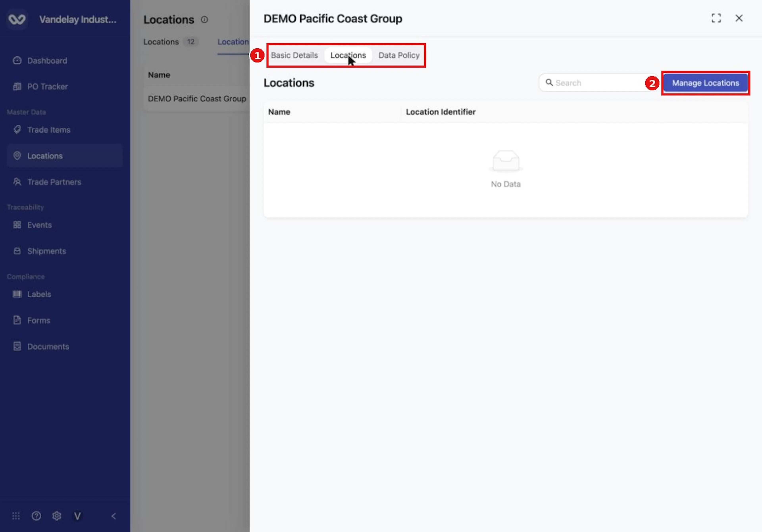Screen dimensions: 762x532
Task: Click the DEMO Pacific Coast Group row
Action: (x=197, y=99)
